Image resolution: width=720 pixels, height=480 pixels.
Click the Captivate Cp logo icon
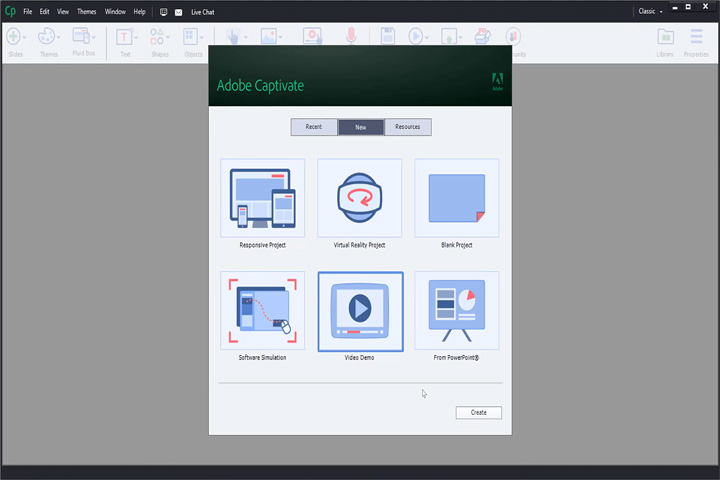pos(10,11)
